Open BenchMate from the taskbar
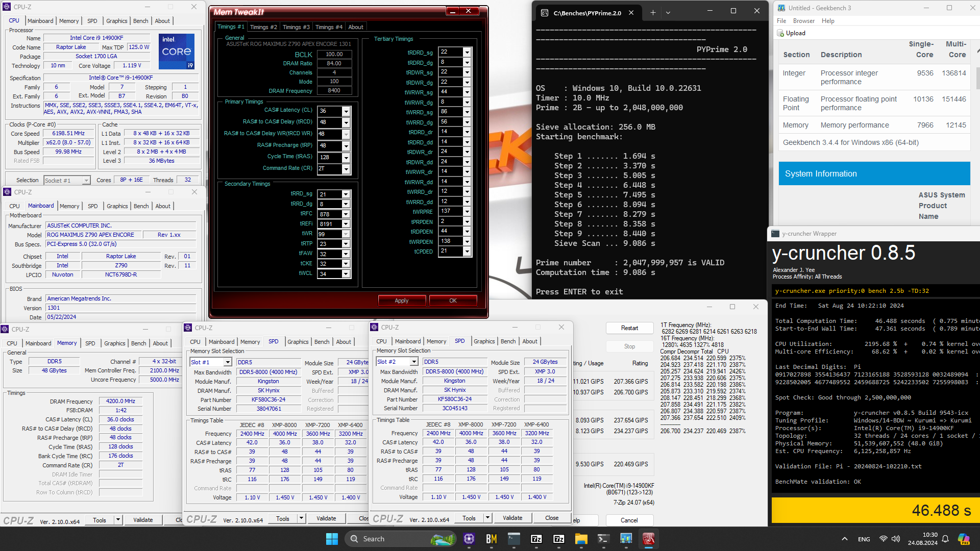 tap(491, 539)
